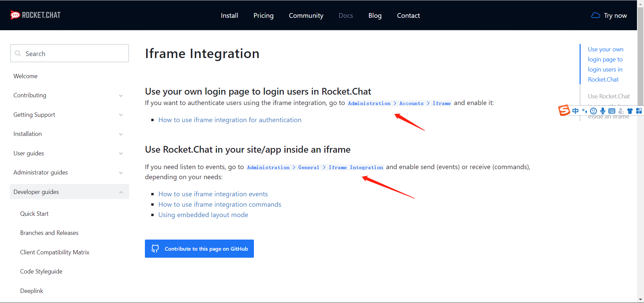Screen dimensions: 644x303
Task: Select the Getting Support sidebar label
Action: coord(34,115)
